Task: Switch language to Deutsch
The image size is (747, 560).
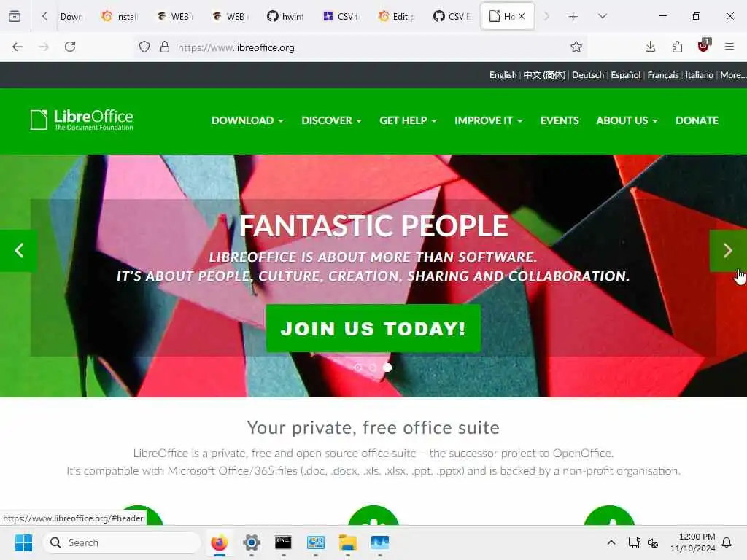Action: pos(587,75)
